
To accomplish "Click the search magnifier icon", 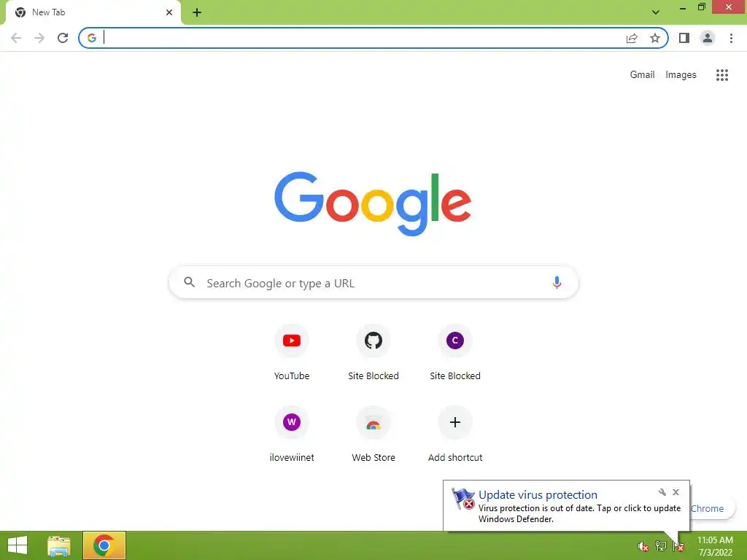I will [x=189, y=282].
